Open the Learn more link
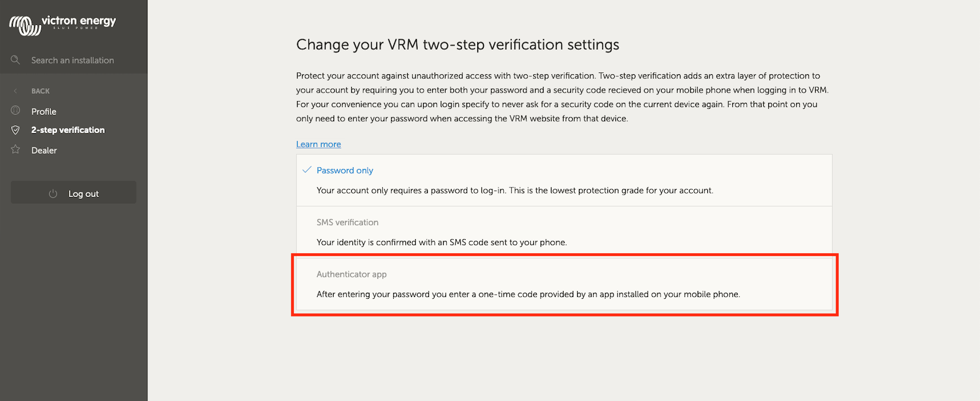This screenshot has width=980, height=401. pyautogui.click(x=318, y=144)
